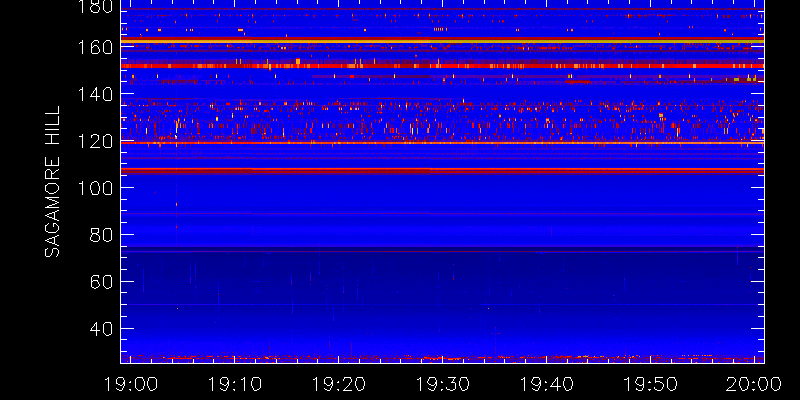This screenshot has height=400, width=800.
Task: Click the 19:00 time axis label
Action: [131, 383]
